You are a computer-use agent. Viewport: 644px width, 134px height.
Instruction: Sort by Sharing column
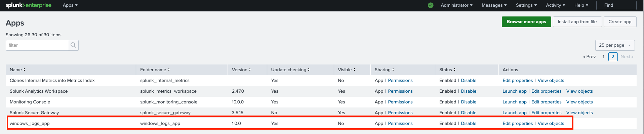pyautogui.click(x=385, y=70)
